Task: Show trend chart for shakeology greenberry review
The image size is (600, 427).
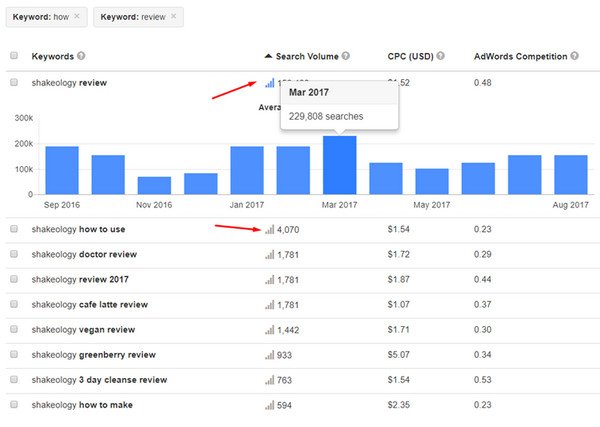Action: click(270, 355)
